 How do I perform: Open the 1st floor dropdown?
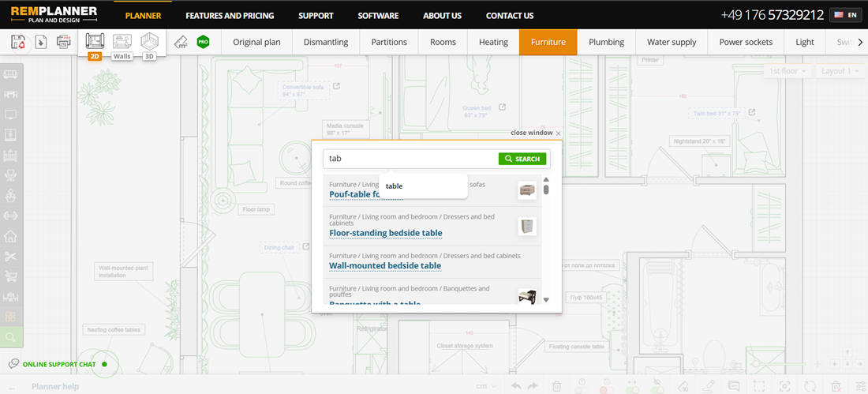(788, 71)
